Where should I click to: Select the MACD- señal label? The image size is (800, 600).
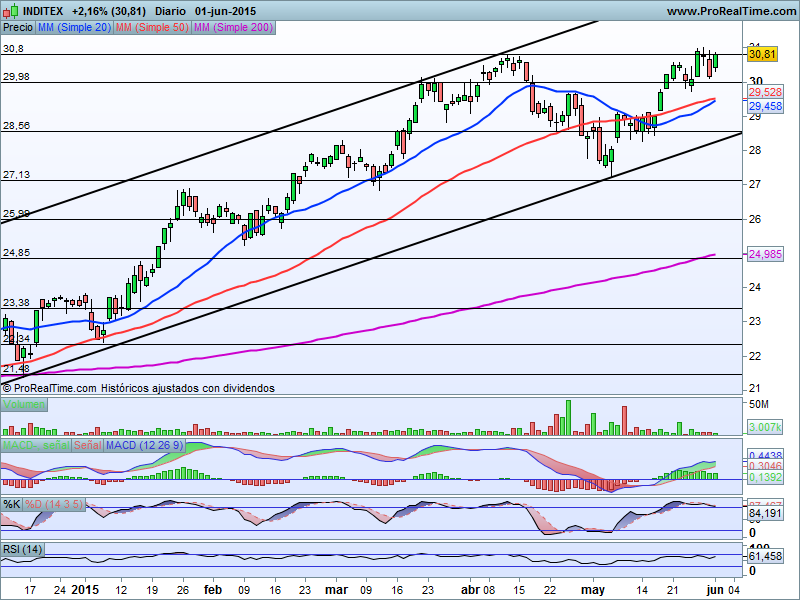pos(36,445)
